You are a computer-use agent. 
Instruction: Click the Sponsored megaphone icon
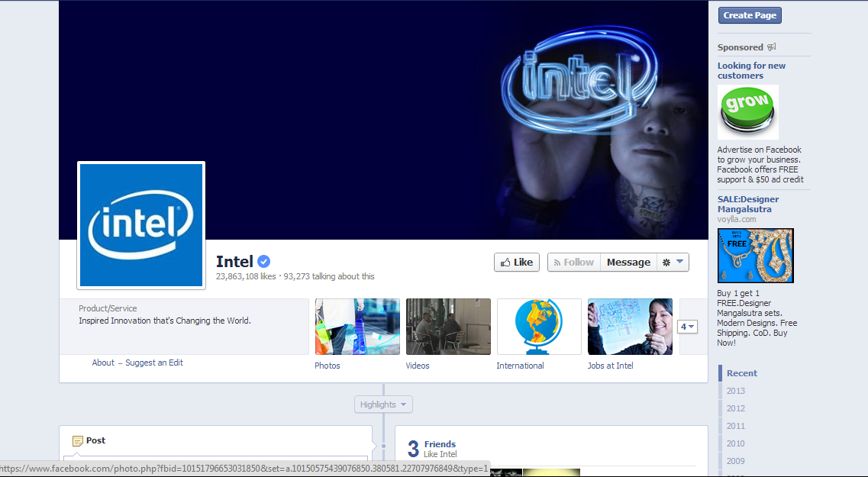point(771,47)
